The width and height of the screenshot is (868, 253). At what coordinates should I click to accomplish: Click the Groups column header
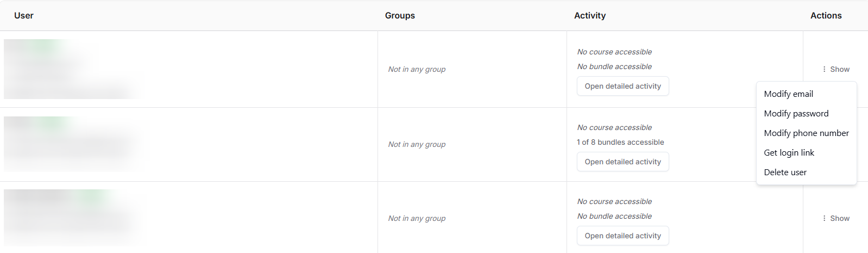(x=400, y=16)
